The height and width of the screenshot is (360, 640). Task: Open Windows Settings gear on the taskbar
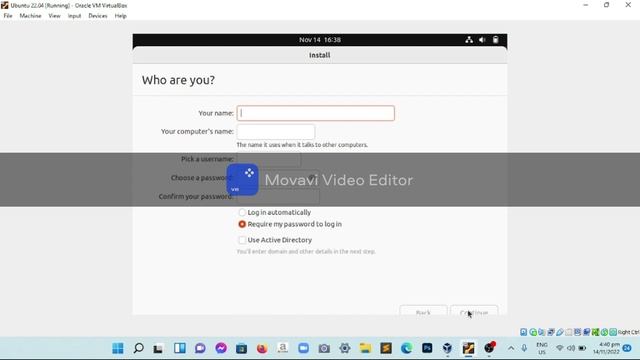click(345, 348)
